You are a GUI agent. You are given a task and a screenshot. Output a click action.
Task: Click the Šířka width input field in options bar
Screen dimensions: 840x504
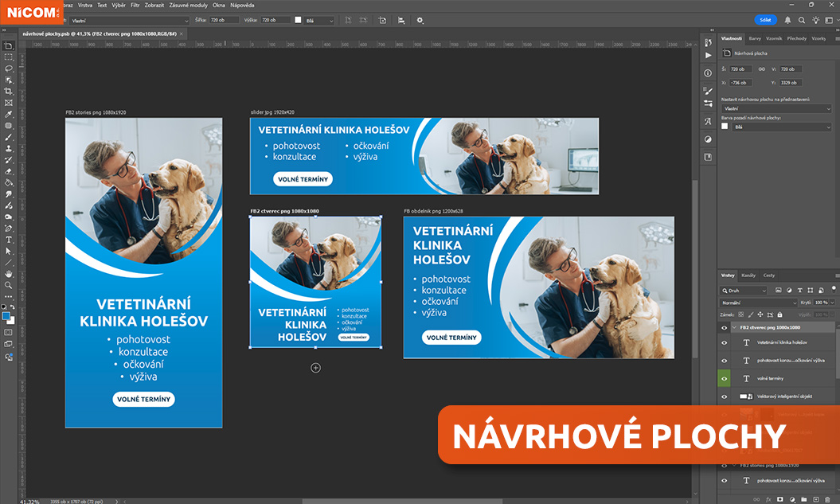[224, 20]
